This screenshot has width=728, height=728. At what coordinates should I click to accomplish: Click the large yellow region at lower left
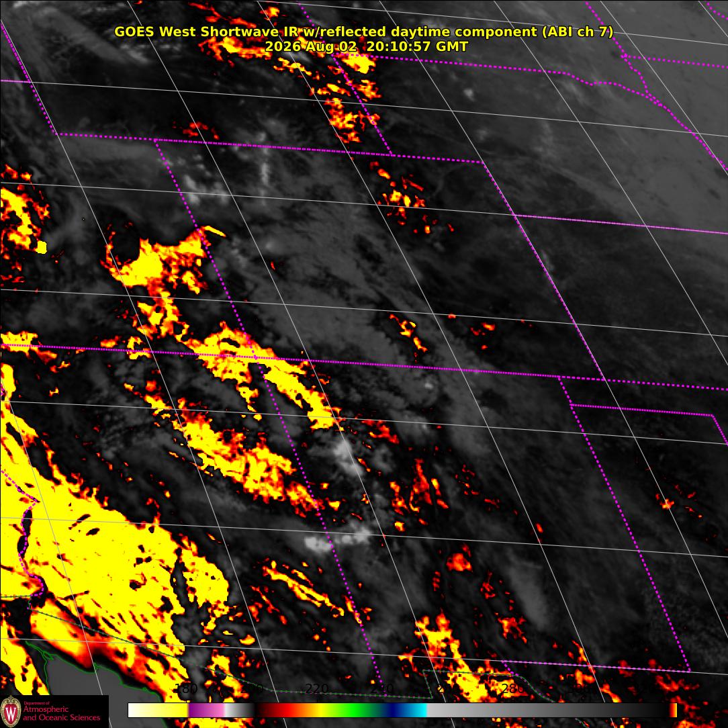tap(93, 557)
